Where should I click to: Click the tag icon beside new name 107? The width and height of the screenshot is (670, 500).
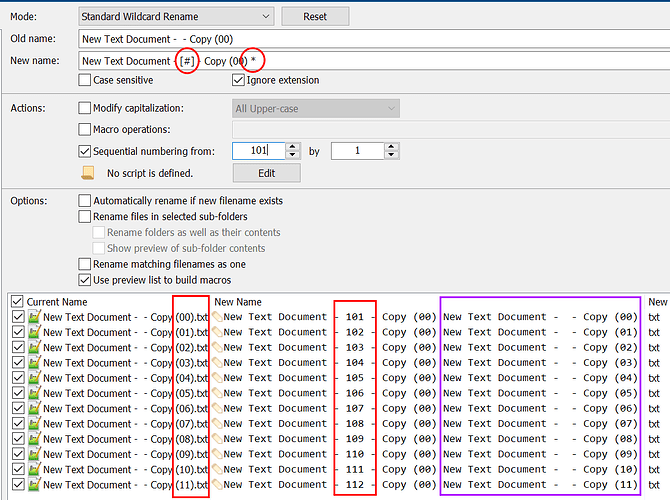click(217, 408)
